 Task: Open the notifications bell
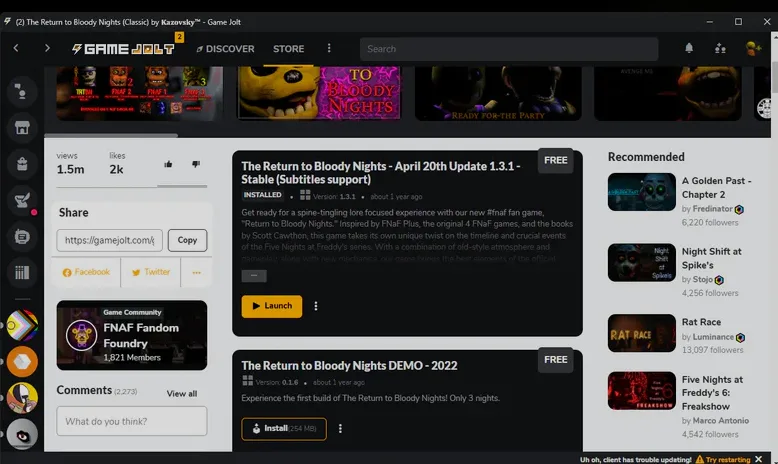coord(689,48)
